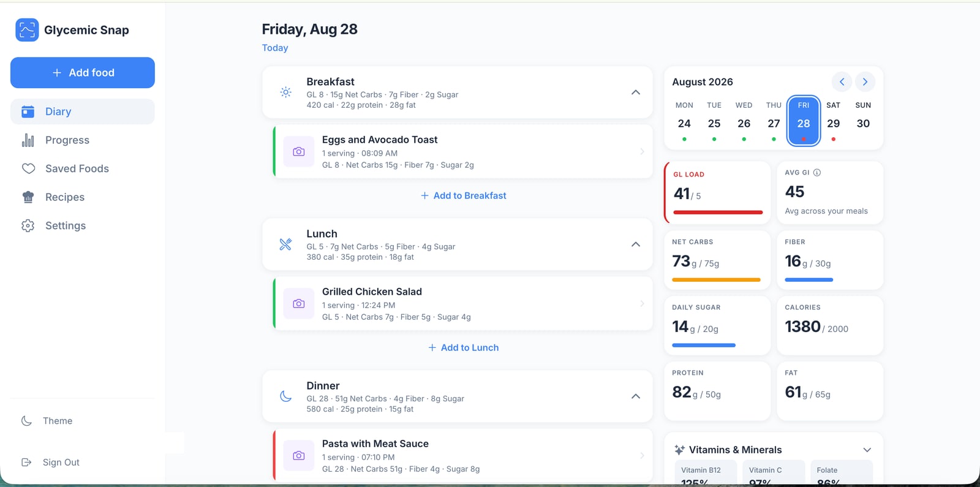Collapse the Breakfast section

pyautogui.click(x=636, y=92)
